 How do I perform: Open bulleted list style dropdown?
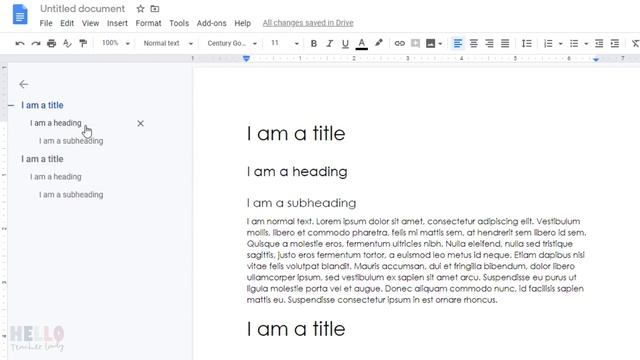[x=586, y=44]
